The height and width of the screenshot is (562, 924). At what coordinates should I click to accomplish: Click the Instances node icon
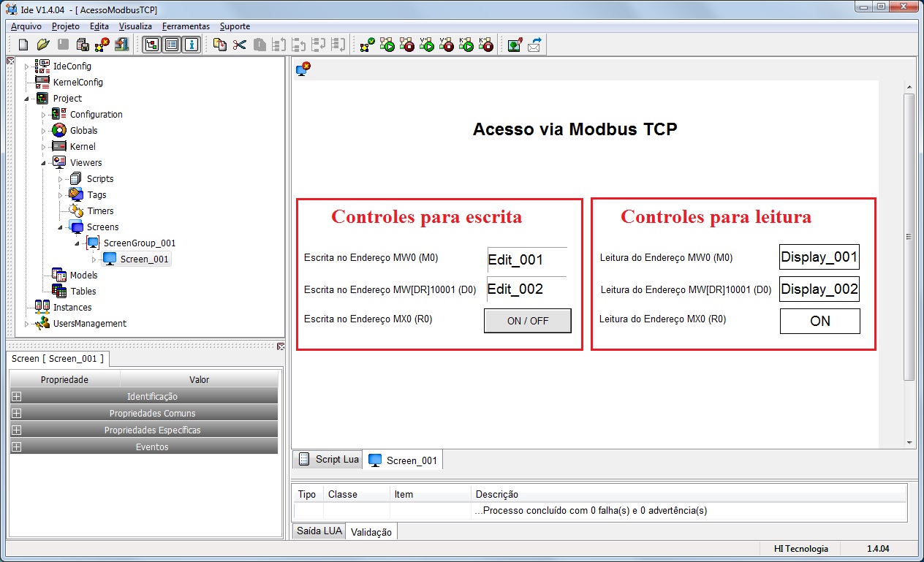tap(42, 307)
